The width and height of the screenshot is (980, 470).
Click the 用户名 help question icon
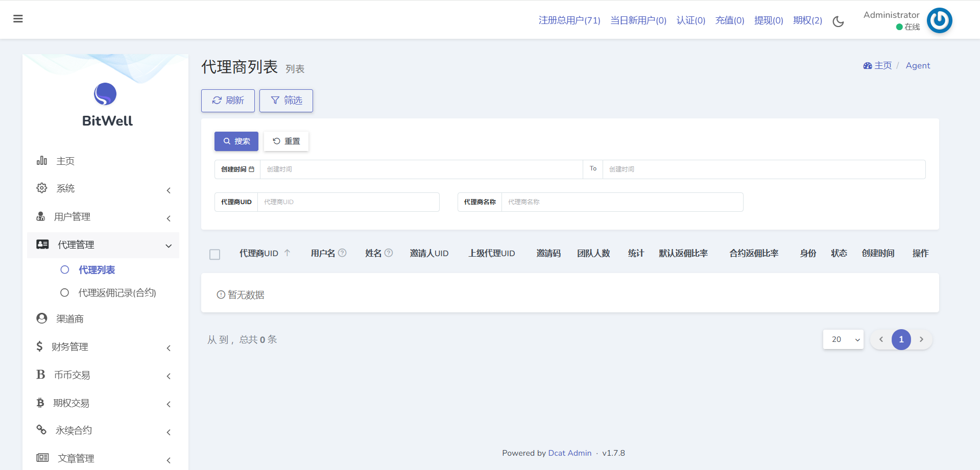point(343,253)
